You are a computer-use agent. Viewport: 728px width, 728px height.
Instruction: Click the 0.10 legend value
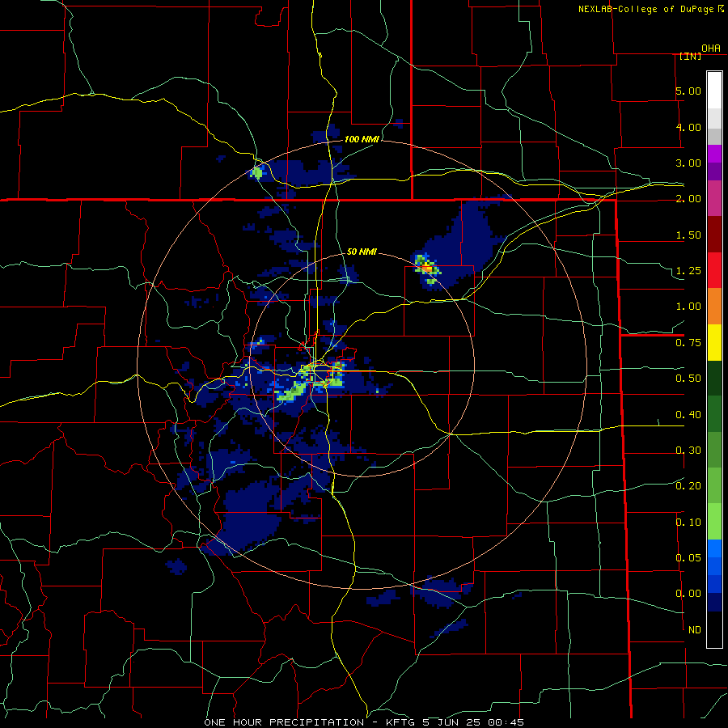pos(688,523)
